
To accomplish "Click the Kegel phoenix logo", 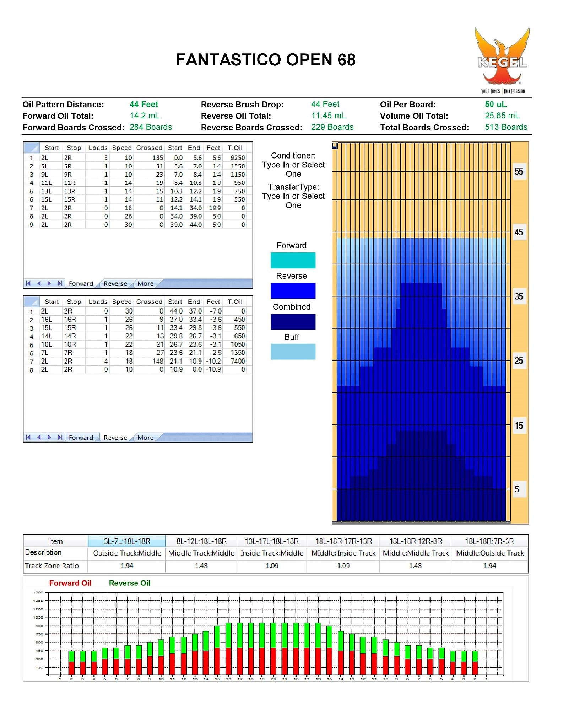I will click(502, 60).
